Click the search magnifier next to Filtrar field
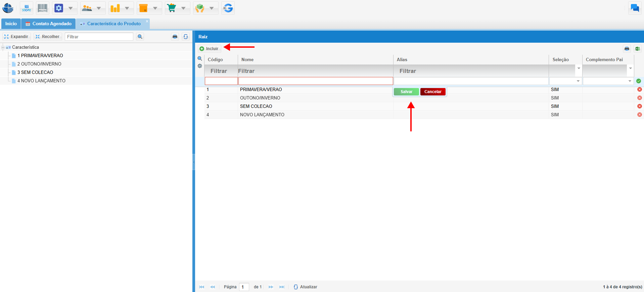 click(x=140, y=37)
